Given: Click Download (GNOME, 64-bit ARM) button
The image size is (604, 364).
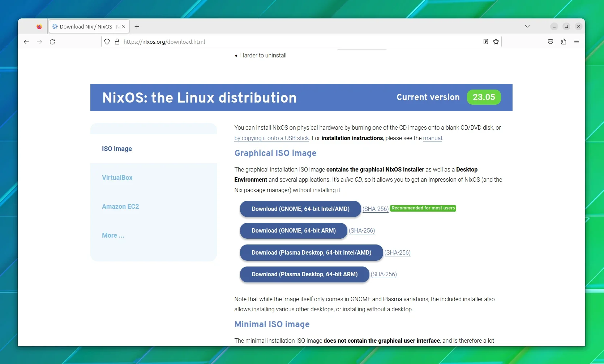Looking at the screenshot, I should coord(294,231).
